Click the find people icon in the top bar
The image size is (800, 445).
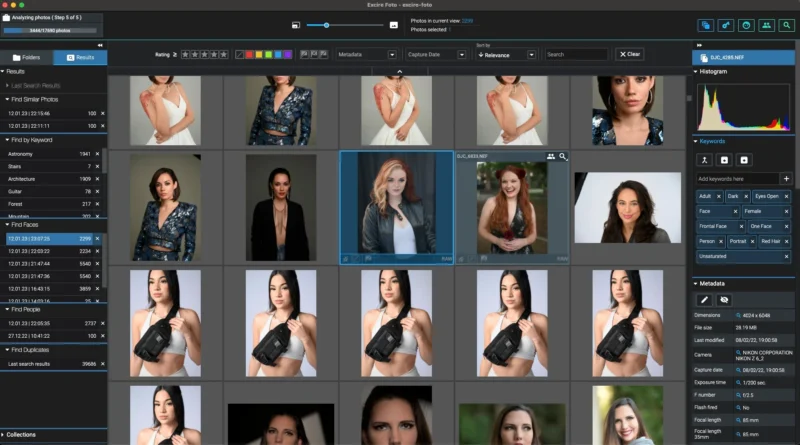(x=767, y=25)
